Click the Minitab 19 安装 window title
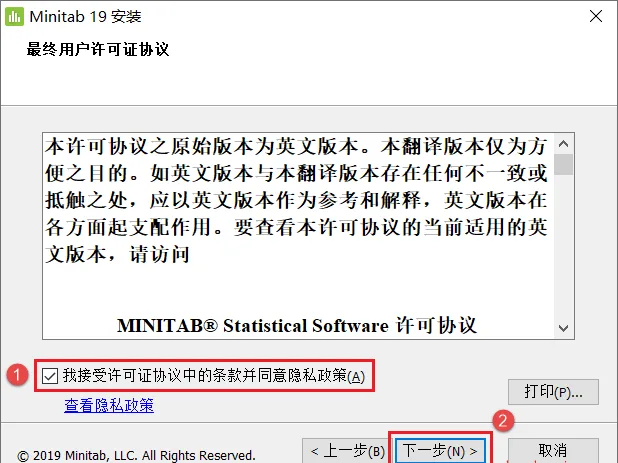The width and height of the screenshot is (618, 463). click(x=86, y=17)
